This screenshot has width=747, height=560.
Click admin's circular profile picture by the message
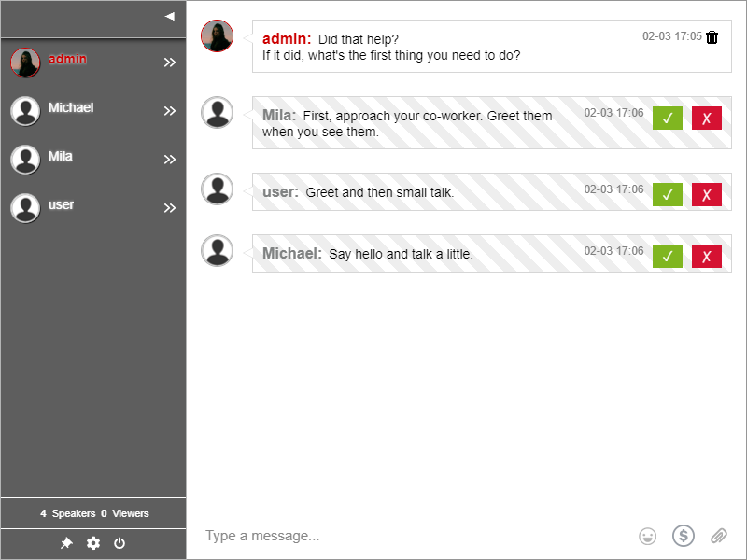coord(218,36)
